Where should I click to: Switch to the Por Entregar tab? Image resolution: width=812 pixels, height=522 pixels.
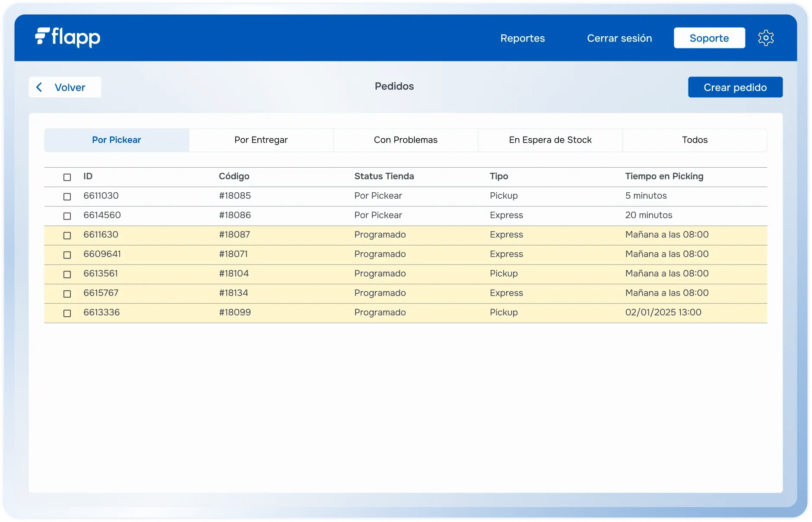[x=261, y=140]
